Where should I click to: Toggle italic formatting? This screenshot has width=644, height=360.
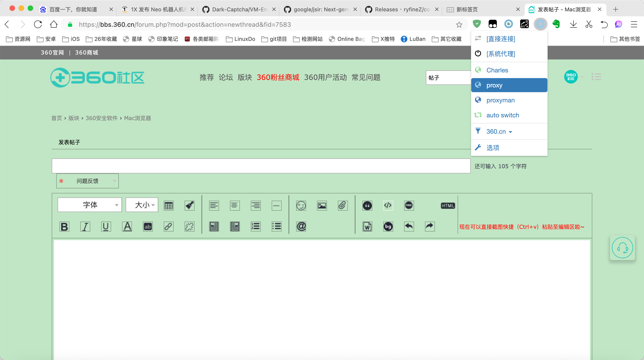[85, 226]
